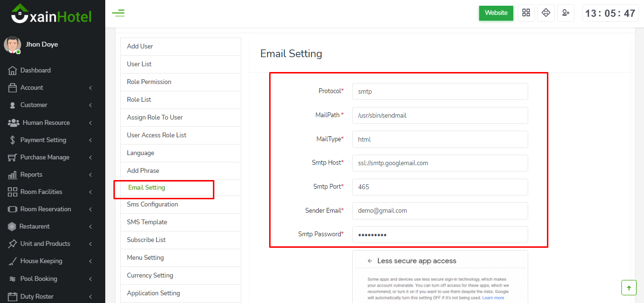Click the green Website button
644x303 pixels.
coord(496,13)
